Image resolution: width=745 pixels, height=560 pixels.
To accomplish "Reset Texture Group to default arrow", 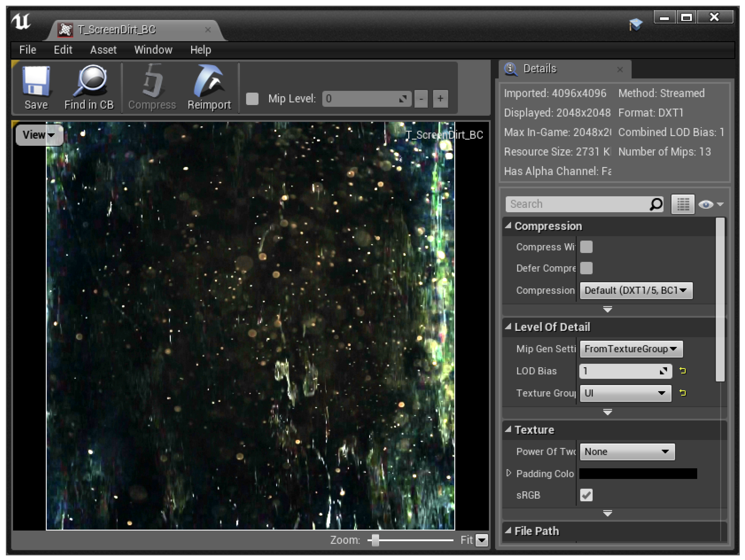I will click(x=683, y=393).
